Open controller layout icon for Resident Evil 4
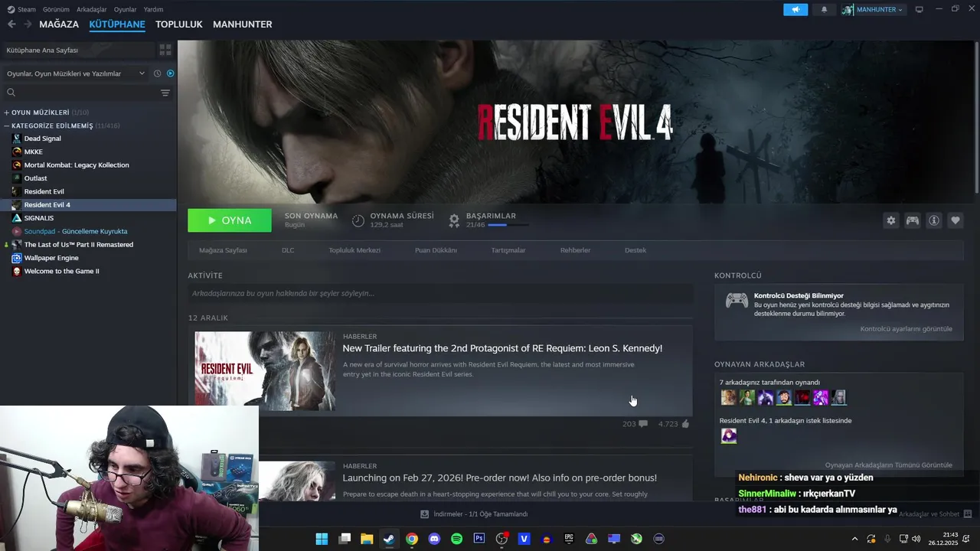 [x=913, y=220]
